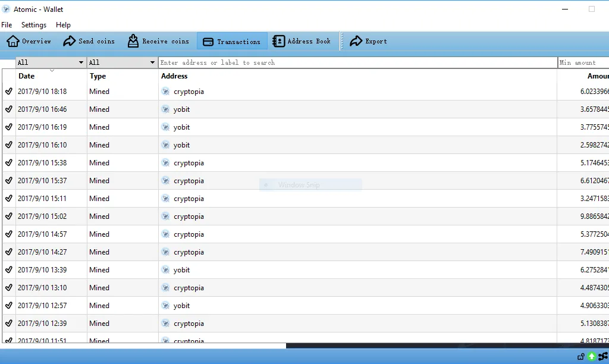
Task: Select the amount starting 6.0233 in first row
Action: [595, 91]
